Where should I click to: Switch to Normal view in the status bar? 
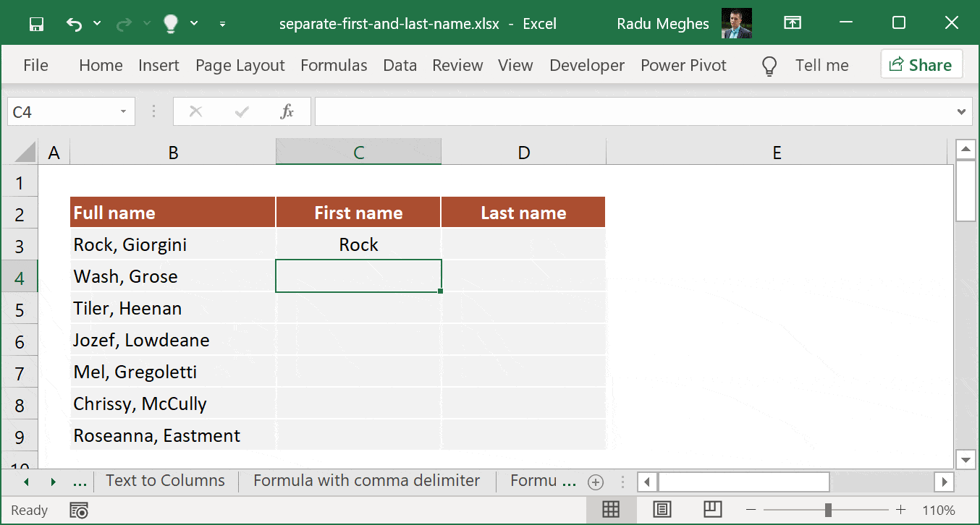click(611, 510)
